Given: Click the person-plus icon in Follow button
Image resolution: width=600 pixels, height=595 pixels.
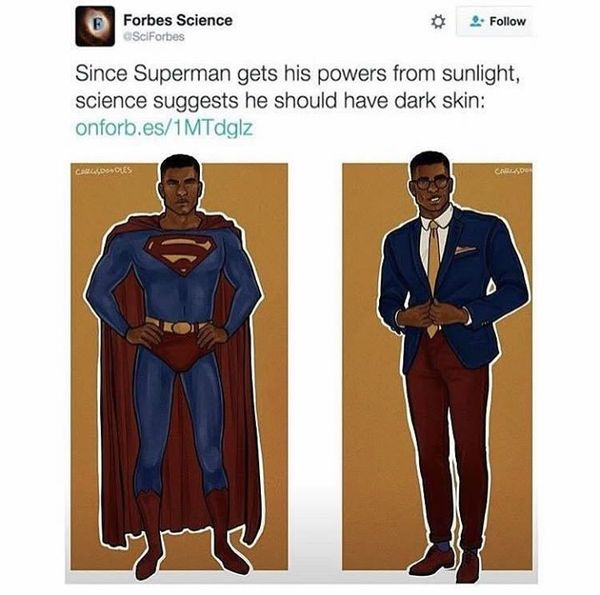Looking at the screenshot, I should pos(478,21).
